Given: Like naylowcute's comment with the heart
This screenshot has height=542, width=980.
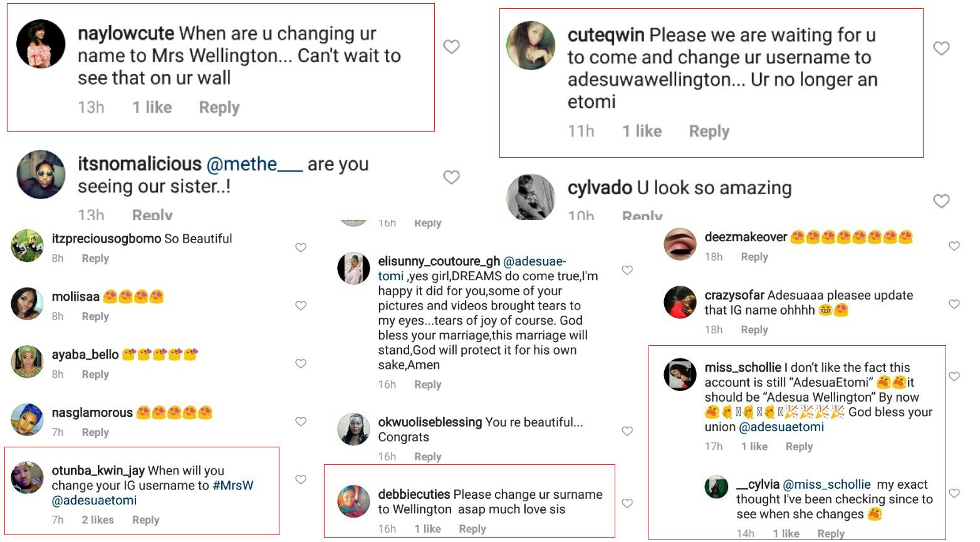Looking at the screenshot, I should 451,47.
